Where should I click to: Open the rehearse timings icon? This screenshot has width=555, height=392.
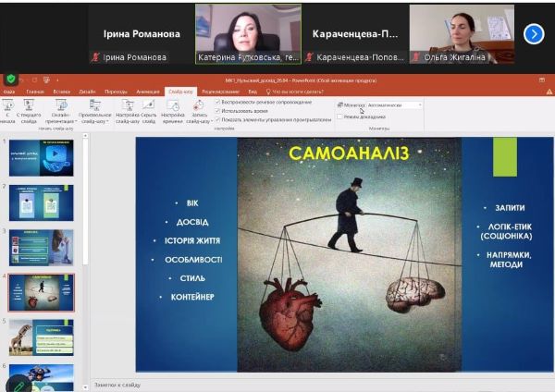(x=173, y=107)
